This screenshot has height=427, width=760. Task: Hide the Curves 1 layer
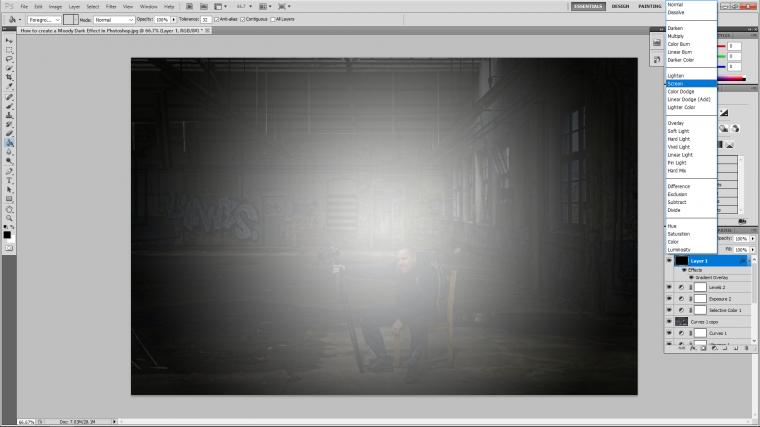[x=669, y=333]
